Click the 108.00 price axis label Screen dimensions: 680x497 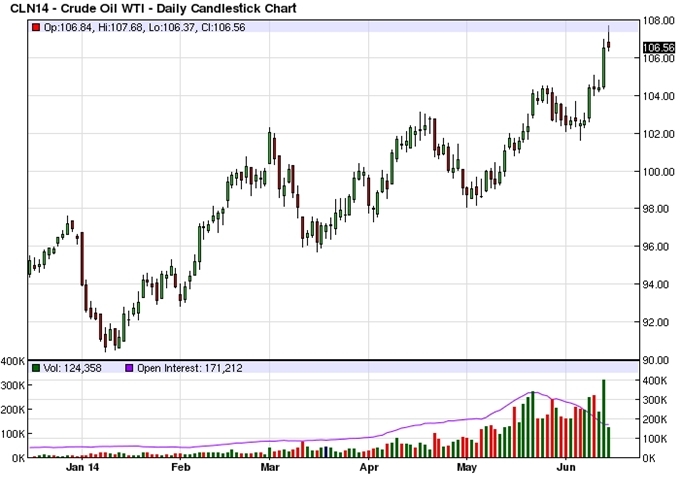pyautogui.click(x=659, y=20)
